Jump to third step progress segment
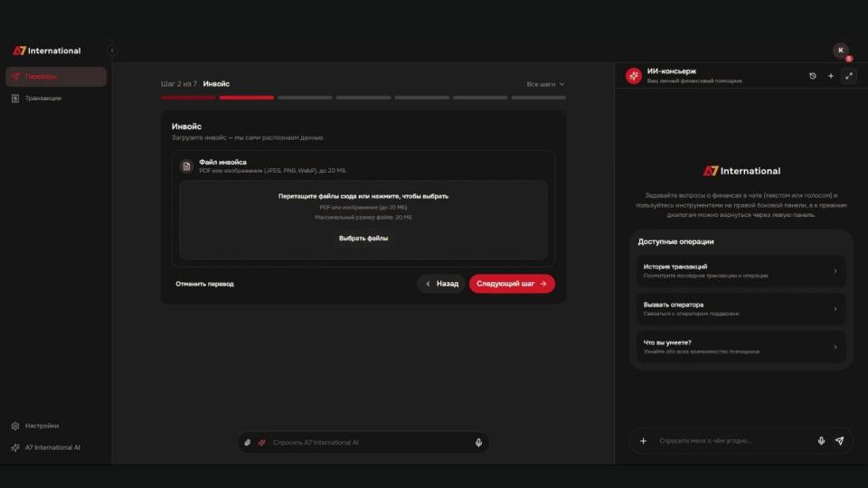 pos(305,98)
